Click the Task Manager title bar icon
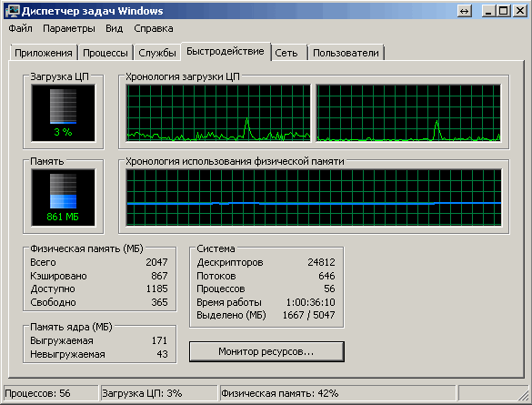532x405 pixels. pyautogui.click(x=13, y=11)
